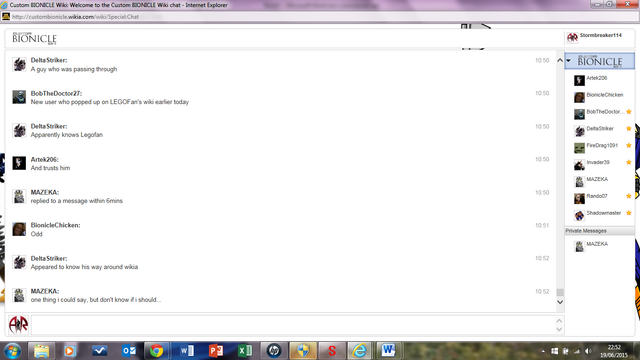Select Invader39 in the user list

[x=600, y=164]
